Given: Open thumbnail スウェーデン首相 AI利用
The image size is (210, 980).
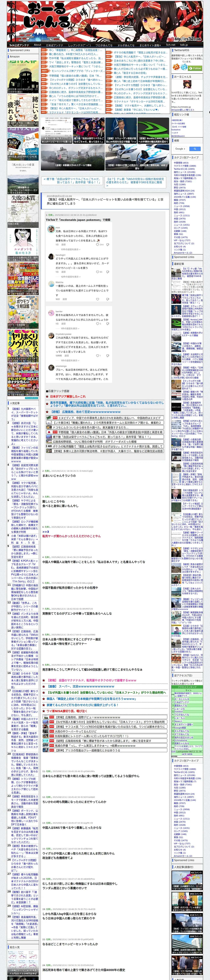Looking at the screenshot, I should 121,131.
